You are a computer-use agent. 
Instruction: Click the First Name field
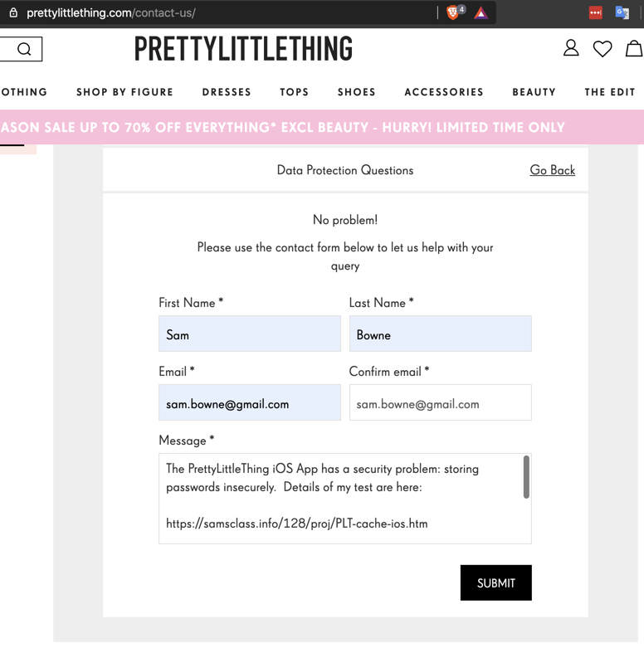pyautogui.click(x=249, y=334)
